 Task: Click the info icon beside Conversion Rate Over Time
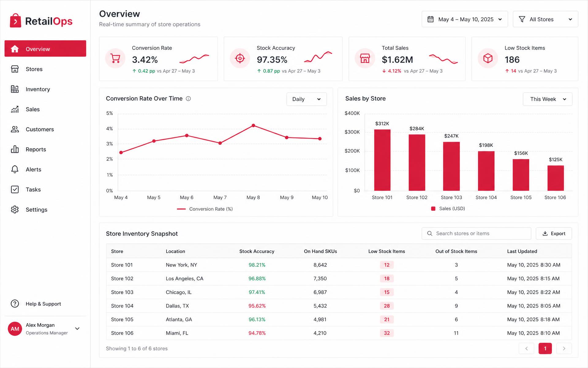tap(188, 99)
